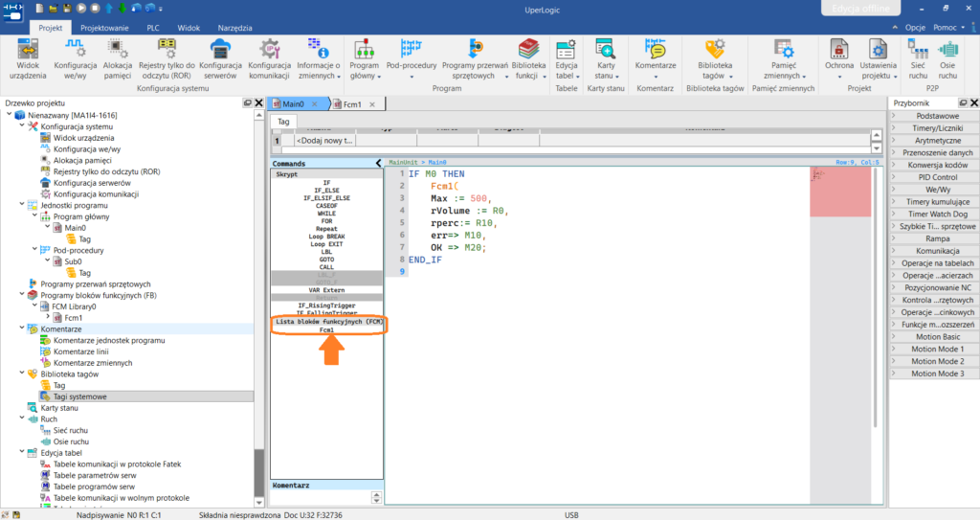Open Alokacja pamięci ribbon icon
Screen dimensions: 980x520
[x=118, y=58]
